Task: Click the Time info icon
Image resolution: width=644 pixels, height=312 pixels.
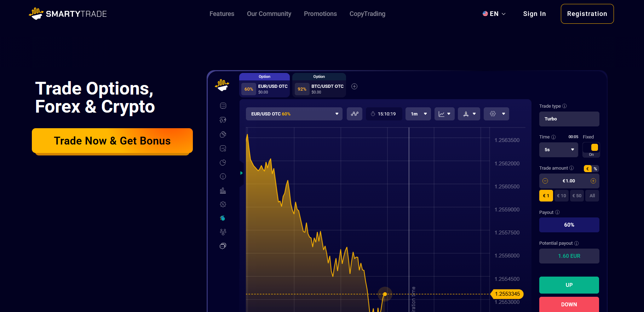Action: (553, 137)
